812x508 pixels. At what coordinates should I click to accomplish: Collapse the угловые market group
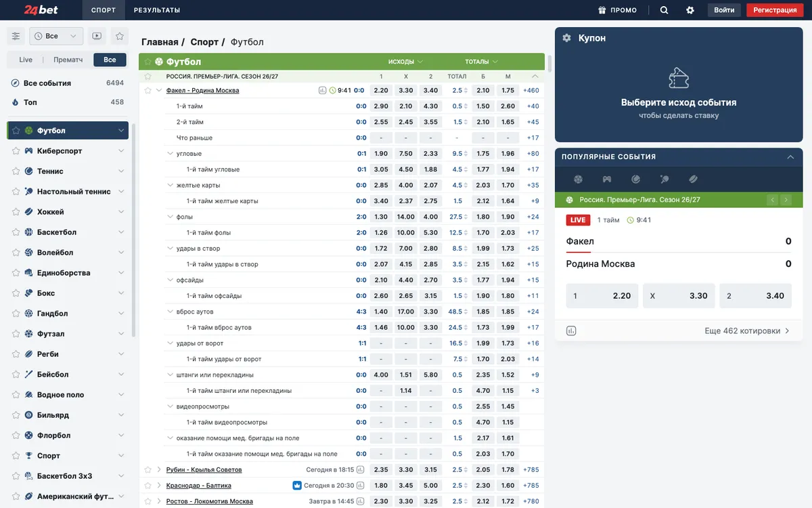(170, 154)
